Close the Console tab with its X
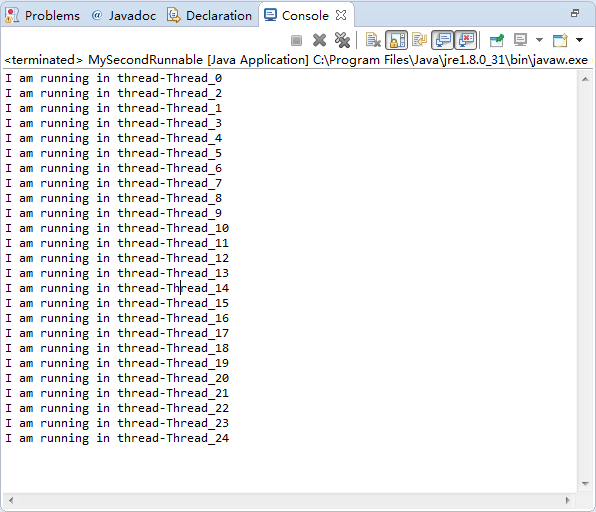Screen dimensions: 596x512 341,15
